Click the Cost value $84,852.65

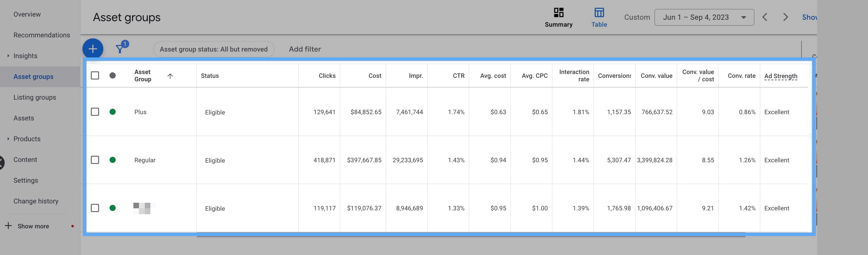tap(366, 112)
